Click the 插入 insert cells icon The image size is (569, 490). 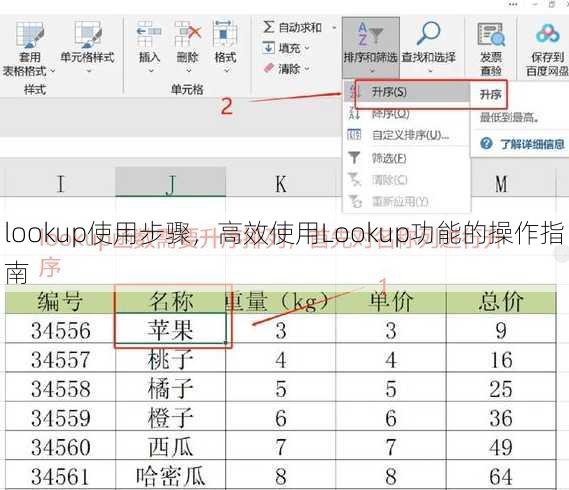(149, 34)
